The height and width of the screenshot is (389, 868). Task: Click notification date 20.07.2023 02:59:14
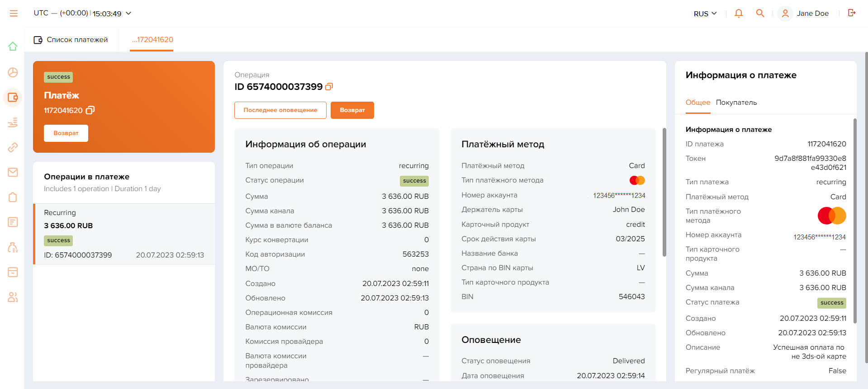pos(611,376)
